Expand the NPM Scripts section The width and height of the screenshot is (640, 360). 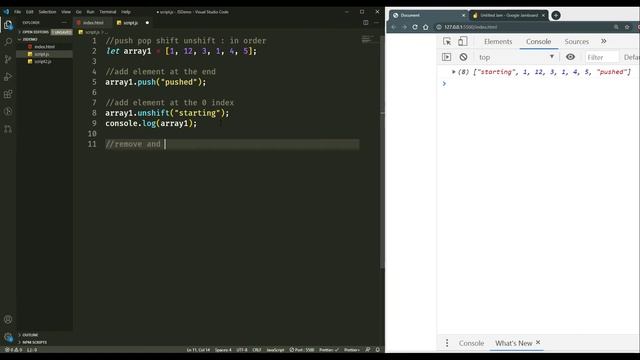tap(33, 342)
